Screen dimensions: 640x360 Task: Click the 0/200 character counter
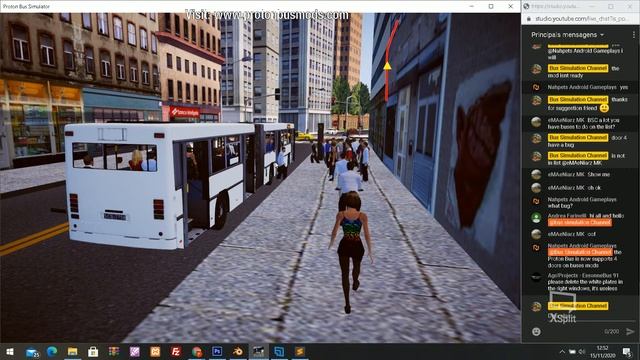tap(611, 331)
